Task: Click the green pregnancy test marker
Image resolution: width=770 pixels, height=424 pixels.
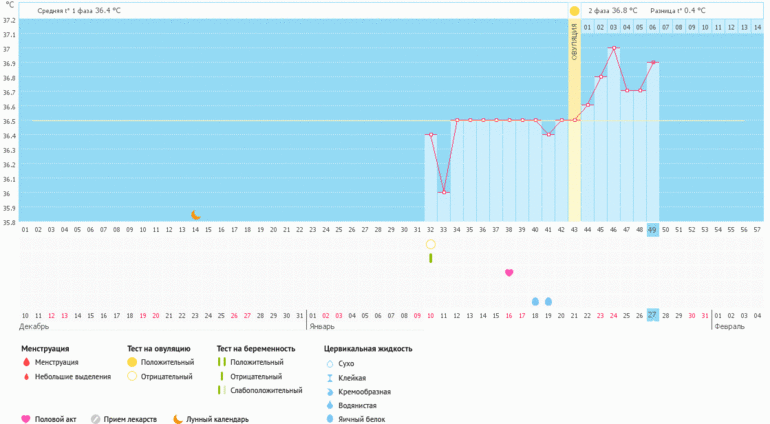Action: pos(431,258)
